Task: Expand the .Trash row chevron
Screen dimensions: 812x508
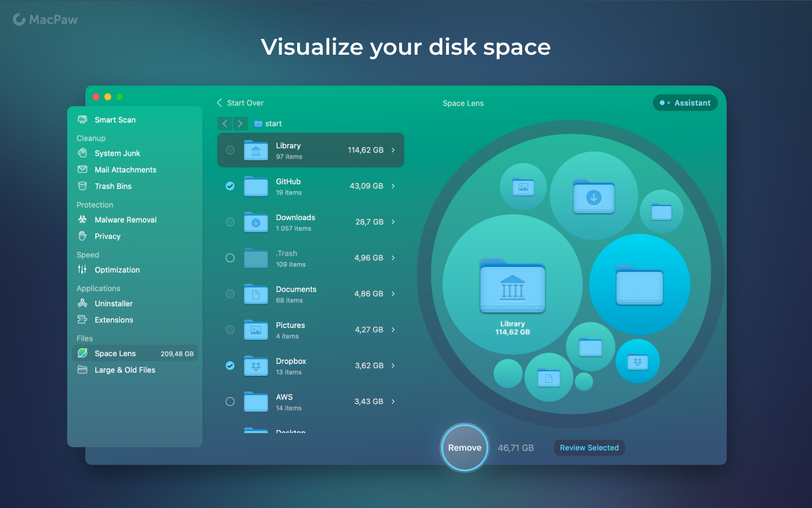Action: click(x=393, y=258)
